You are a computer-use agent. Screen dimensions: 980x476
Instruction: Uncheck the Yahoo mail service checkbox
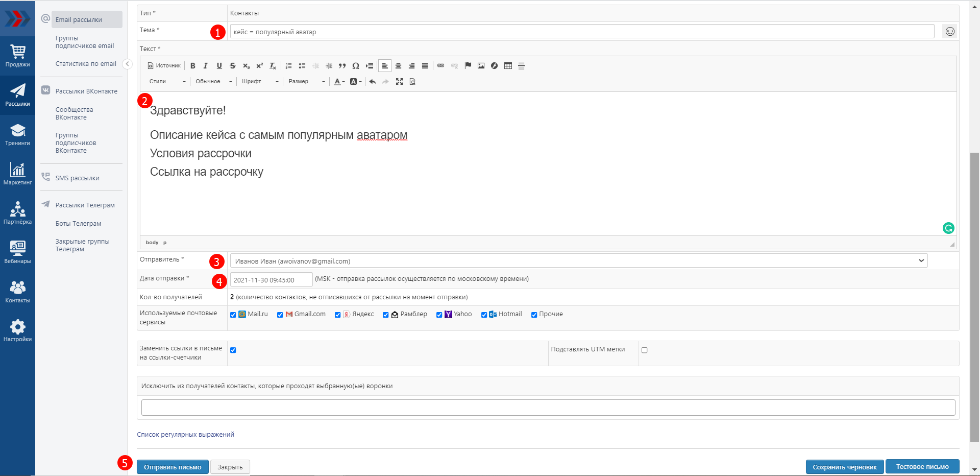tap(439, 315)
